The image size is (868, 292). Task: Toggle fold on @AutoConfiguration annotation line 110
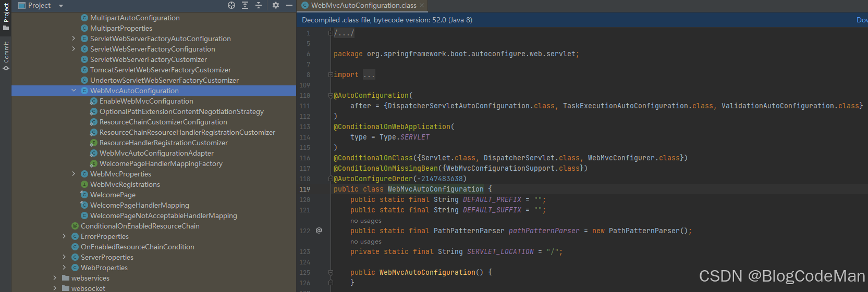pyautogui.click(x=331, y=95)
